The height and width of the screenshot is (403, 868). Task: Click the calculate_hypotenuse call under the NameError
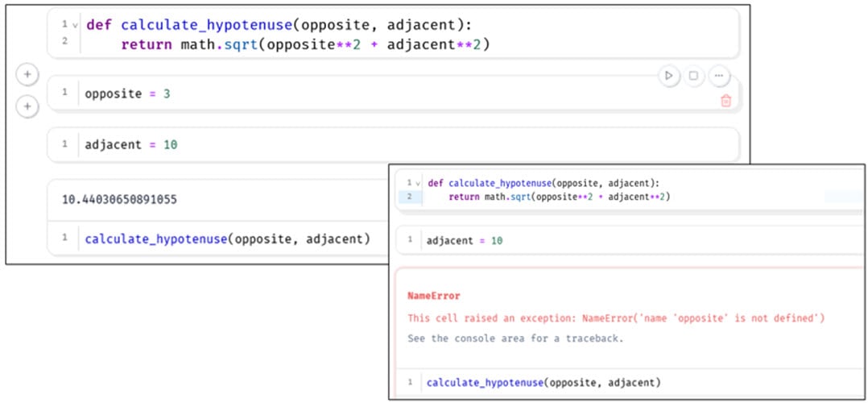click(543, 382)
